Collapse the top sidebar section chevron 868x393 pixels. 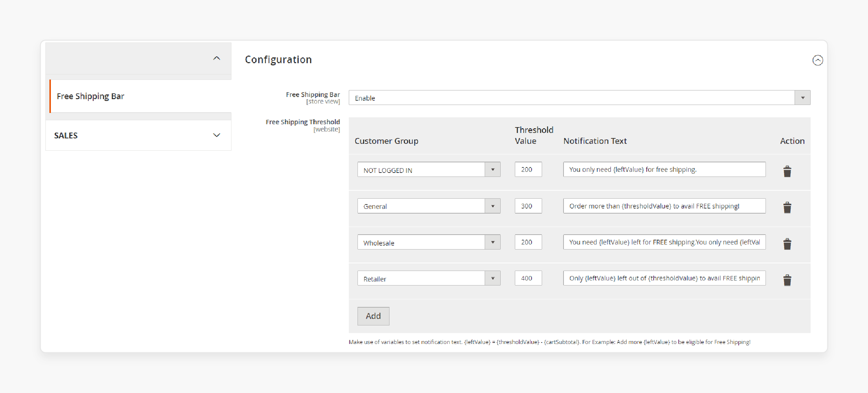(217, 58)
